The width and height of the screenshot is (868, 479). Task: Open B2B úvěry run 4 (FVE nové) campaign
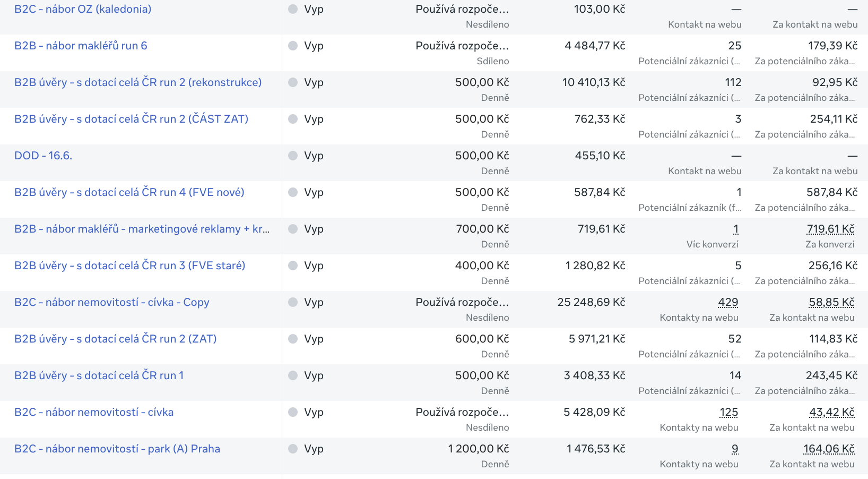(x=129, y=192)
